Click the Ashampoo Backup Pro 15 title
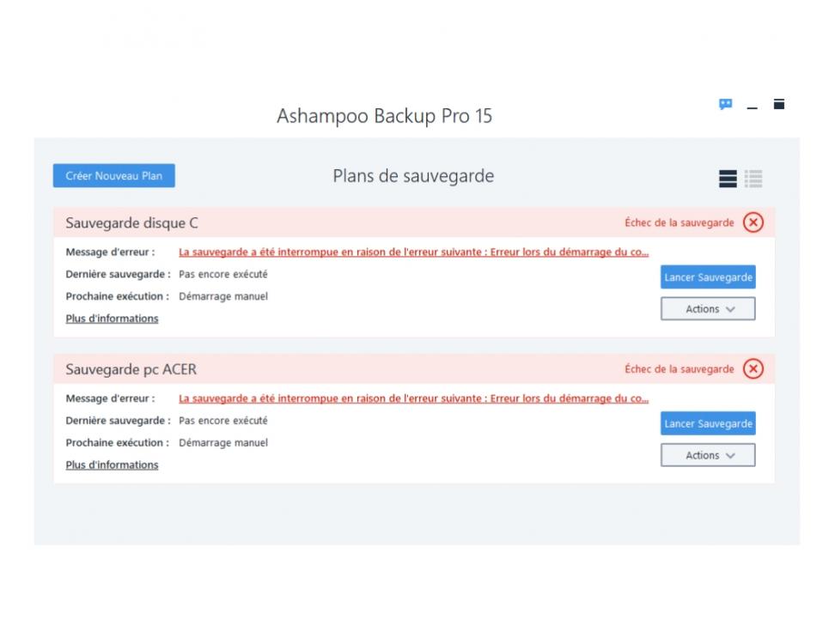 [x=384, y=116]
